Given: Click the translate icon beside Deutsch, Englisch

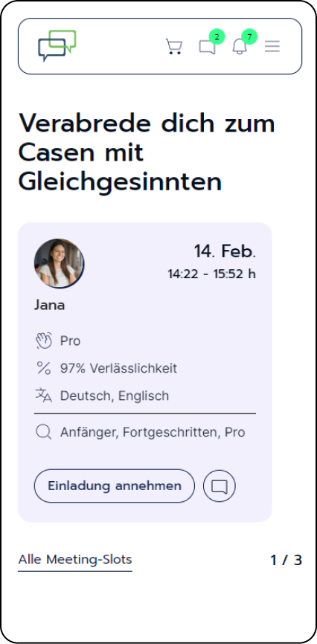Looking at the screenshot, I should (x=44, y=396).
